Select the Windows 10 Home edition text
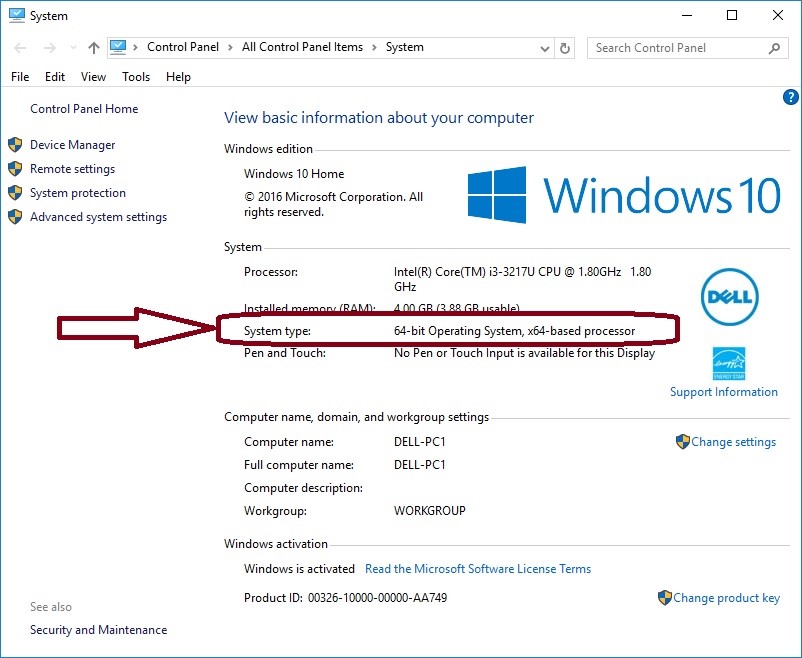The height and width of the screenshot is (658, 802). point(294,174)
